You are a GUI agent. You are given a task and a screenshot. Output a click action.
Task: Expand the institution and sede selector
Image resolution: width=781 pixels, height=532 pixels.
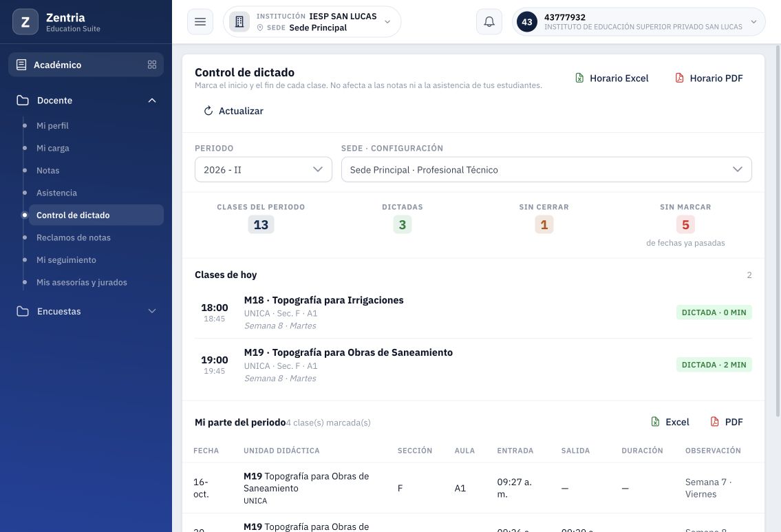tap(312, 22)
